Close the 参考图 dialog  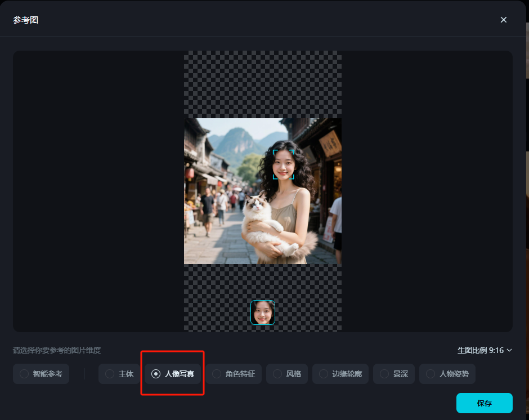[503, 20]
